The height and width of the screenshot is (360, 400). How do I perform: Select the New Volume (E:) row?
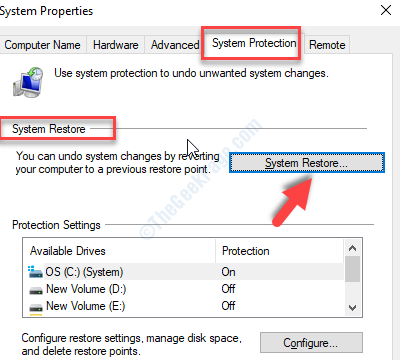[x=184, y=306]
